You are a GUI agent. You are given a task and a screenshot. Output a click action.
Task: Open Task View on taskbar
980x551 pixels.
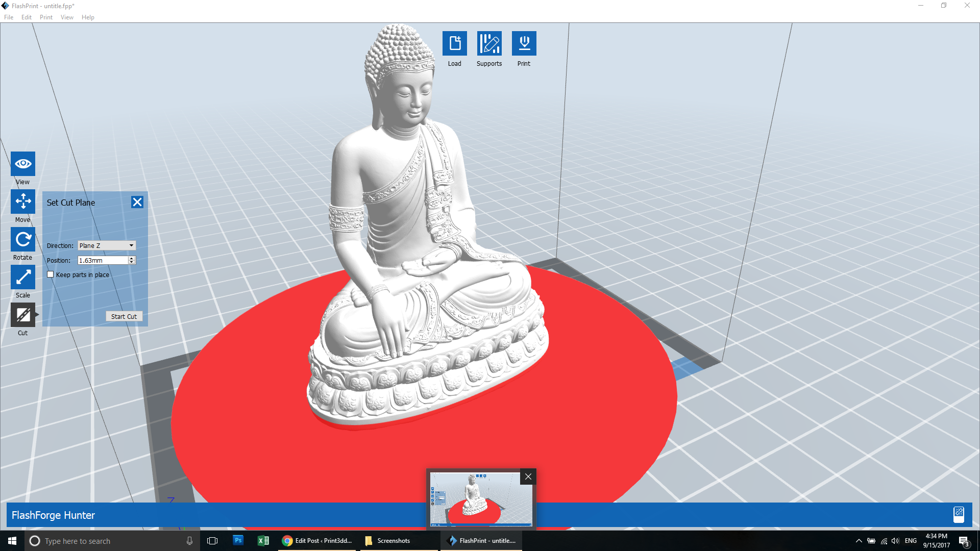coord(212,541)
